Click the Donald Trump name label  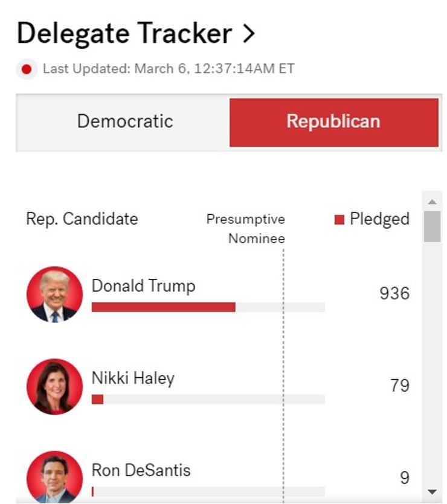143,285
